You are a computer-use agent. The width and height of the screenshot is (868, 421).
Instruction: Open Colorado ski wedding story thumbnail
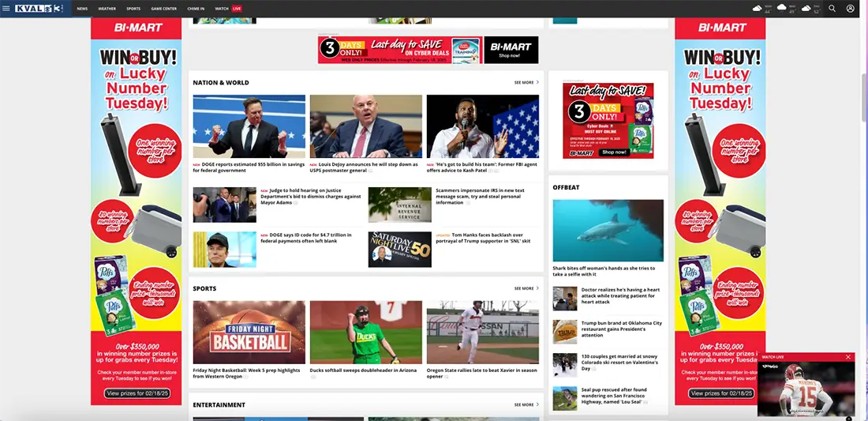click(565, 365)
